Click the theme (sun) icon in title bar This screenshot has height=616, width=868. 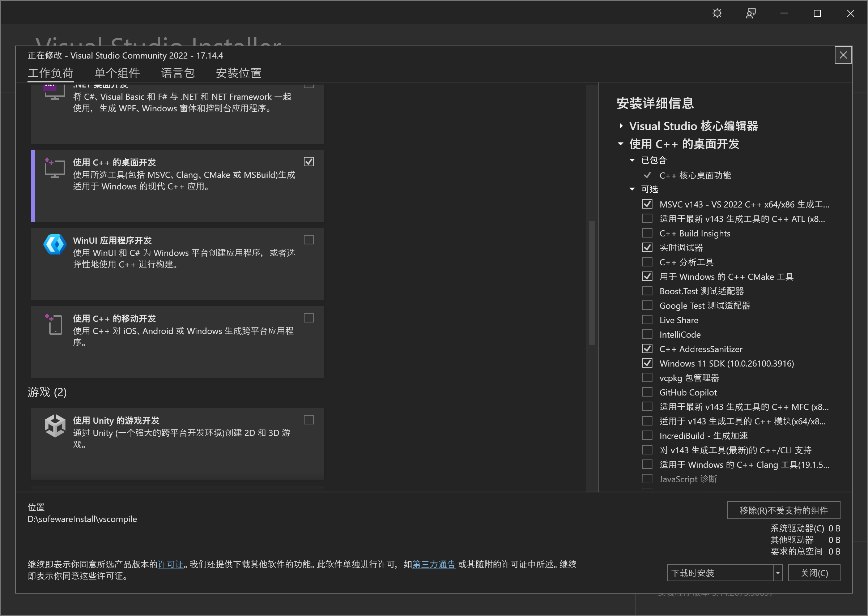tap(717, 13)
